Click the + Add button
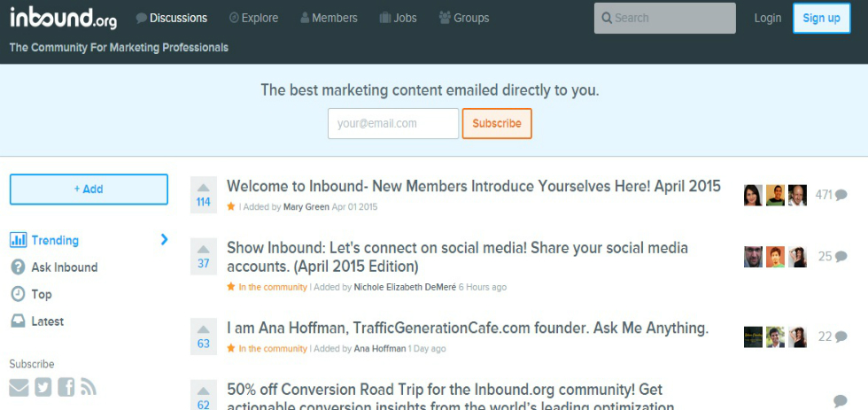This screenshot has width=868, height=410. point(89,190)
